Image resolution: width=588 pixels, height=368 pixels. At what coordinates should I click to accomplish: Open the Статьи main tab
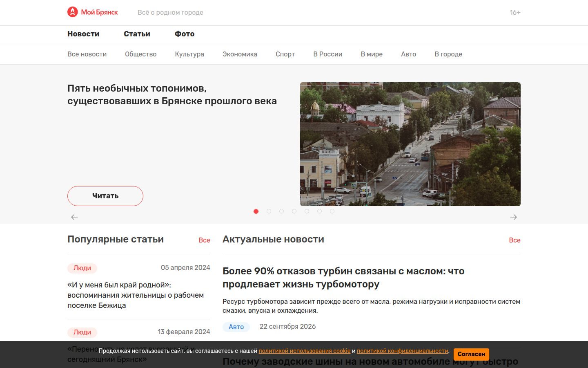click(137, 34)
